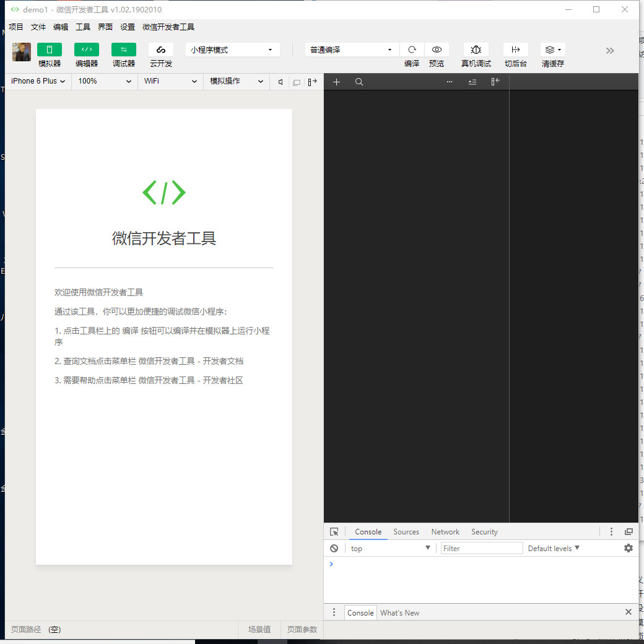Screen dimensions: 644x644
Task: Mute the simulator sound
Action: click(281, 82)
